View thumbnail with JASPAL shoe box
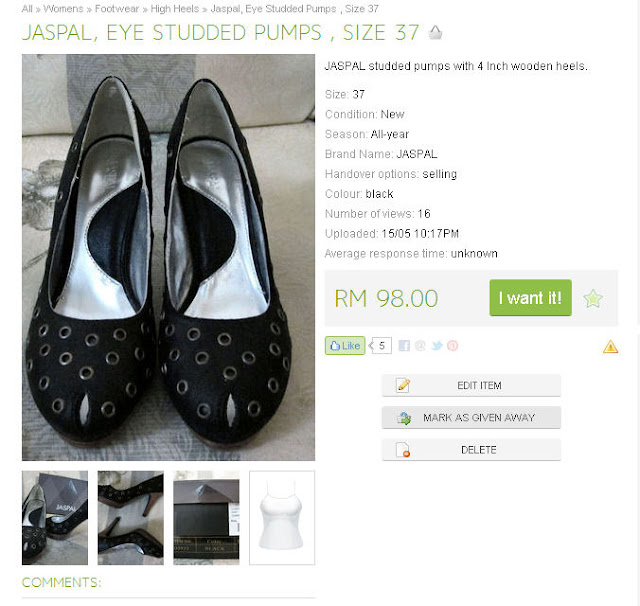This screenshot has width=640, height=606. tap(55, 518)
